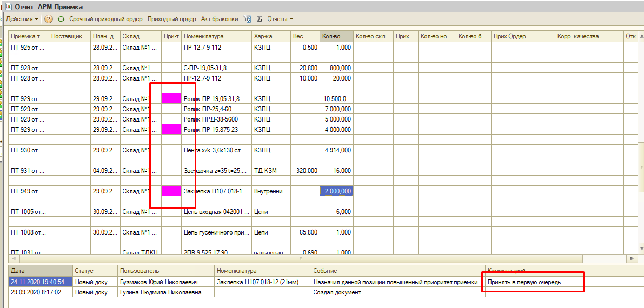Click the Склад column header
Screen dimensions: 644x308
pos(141,36)
